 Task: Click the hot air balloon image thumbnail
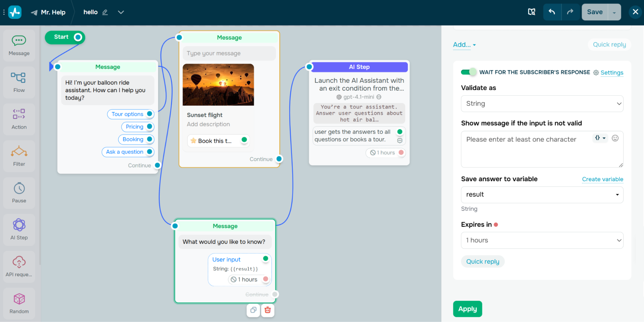218,84
